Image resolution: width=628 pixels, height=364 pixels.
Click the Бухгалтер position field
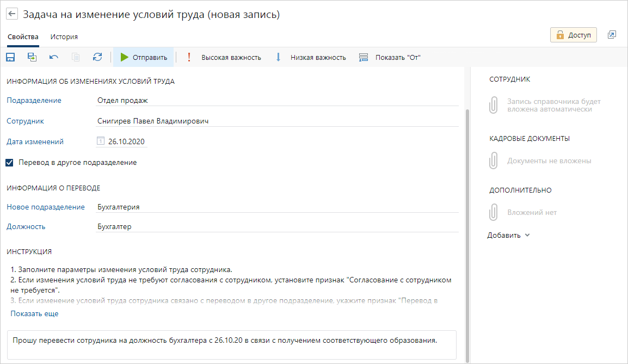point(277,227)
